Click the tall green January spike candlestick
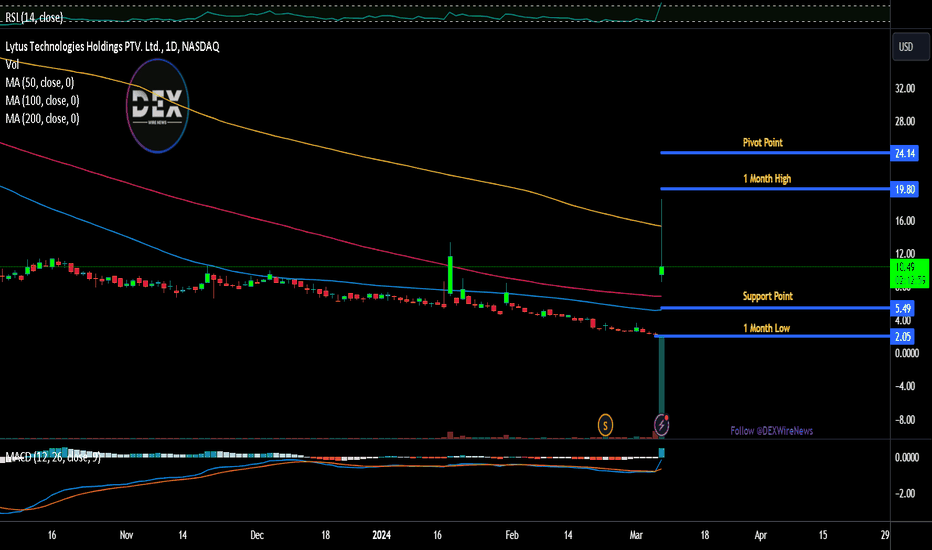 pyautogui.click(x=451, y=274)
